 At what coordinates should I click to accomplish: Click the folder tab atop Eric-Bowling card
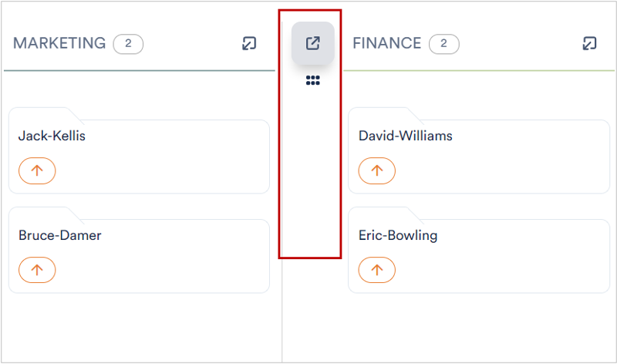pyautogui.click(x=385, y=214)
